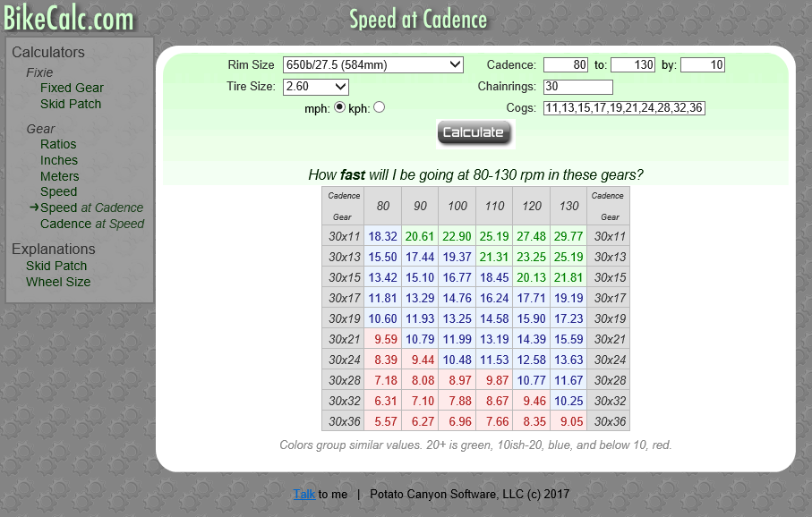This screenshot has width=812, height=517.
Task: Click the 16.24 cell in 30x17 row
Action: tap(494, 298)
